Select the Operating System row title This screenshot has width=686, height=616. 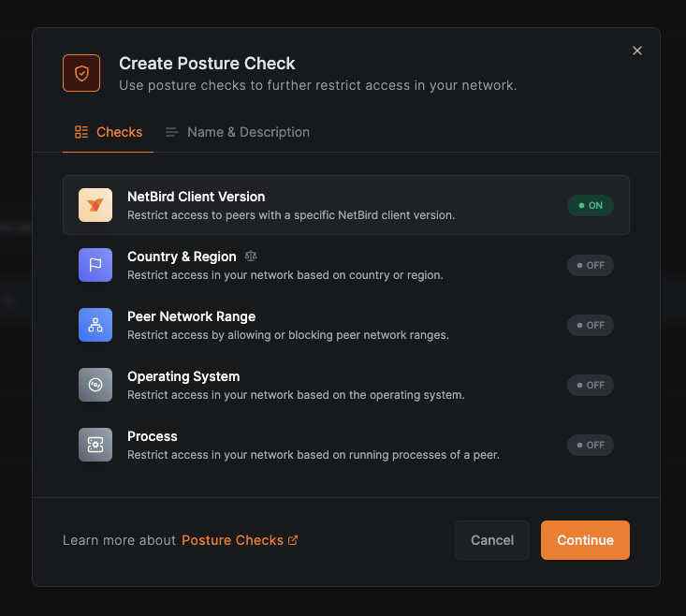coord(183,376)
